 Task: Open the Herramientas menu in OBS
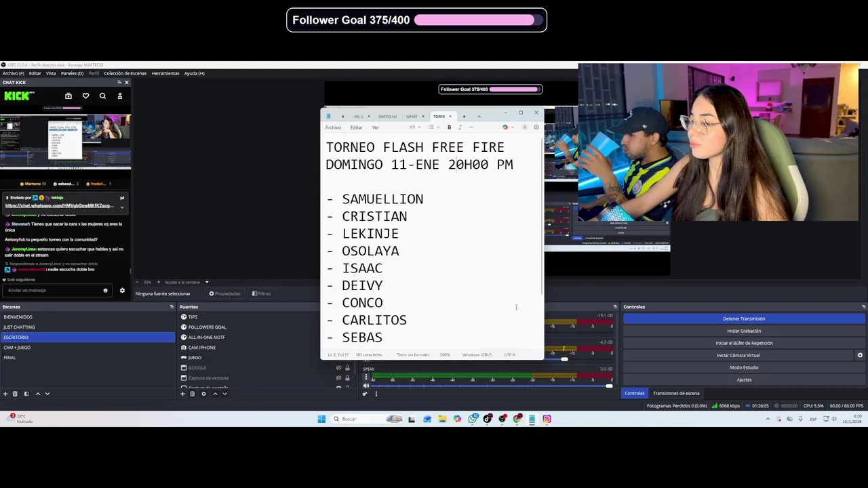pos(165,73)
